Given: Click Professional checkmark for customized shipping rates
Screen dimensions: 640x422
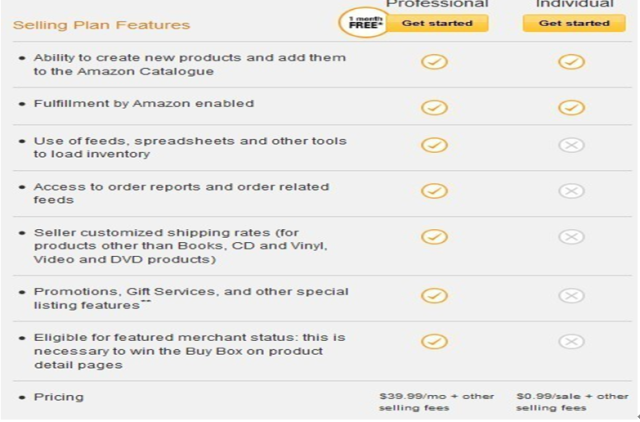Looking at the screenshot, I should click(434, 237).
